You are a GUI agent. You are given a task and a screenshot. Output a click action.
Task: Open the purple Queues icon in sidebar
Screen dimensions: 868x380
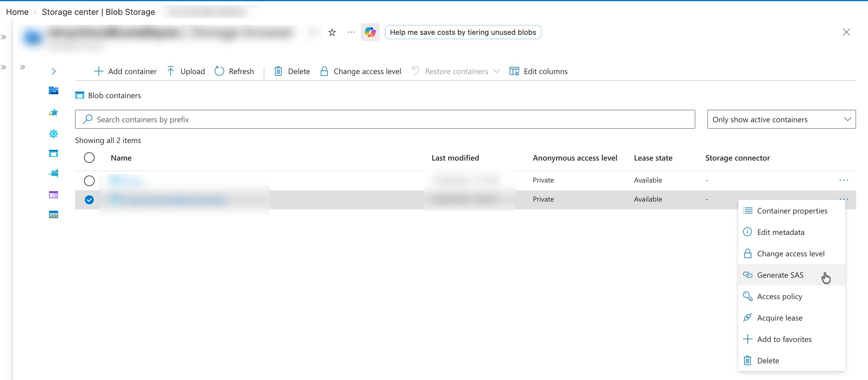(54, 195)
